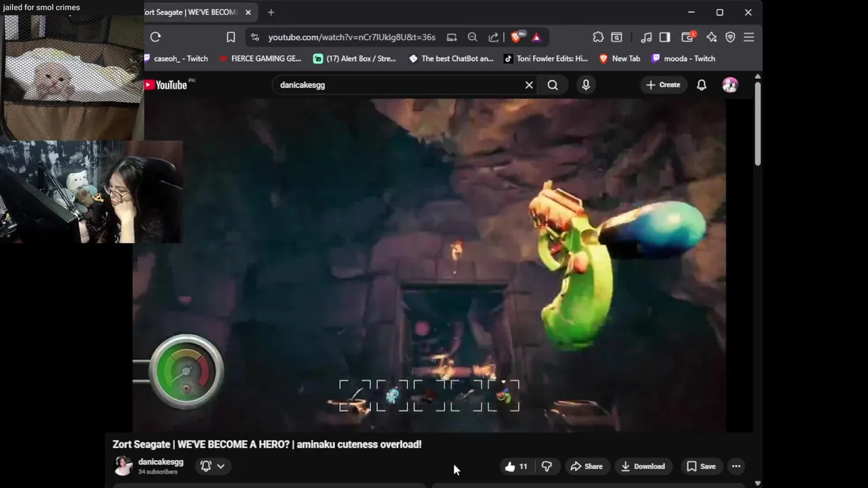868x488 pixels.
Task: Open the media control music note icon
Action: tap(646, 37)
